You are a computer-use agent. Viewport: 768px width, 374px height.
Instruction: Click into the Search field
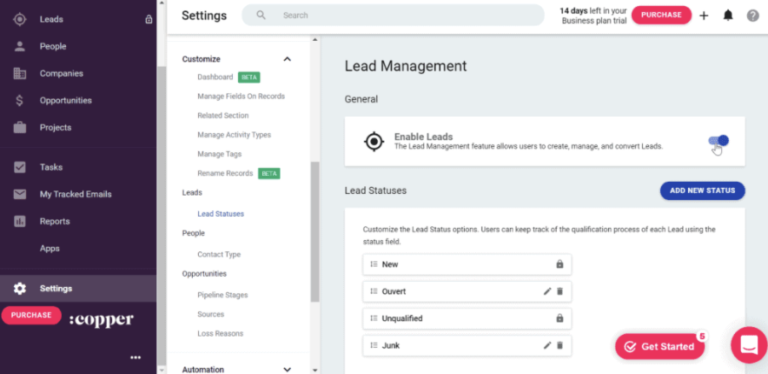click(x=393, y=15)
